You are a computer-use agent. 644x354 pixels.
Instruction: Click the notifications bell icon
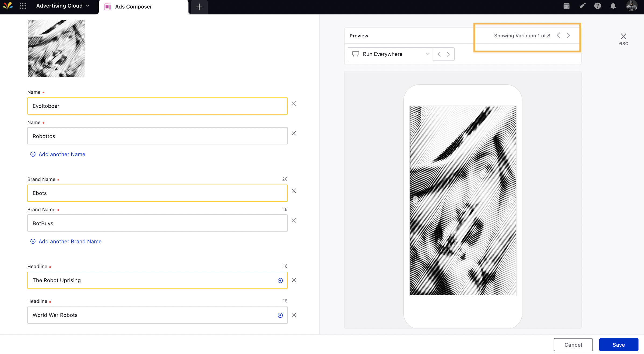(x=613, y=6)
